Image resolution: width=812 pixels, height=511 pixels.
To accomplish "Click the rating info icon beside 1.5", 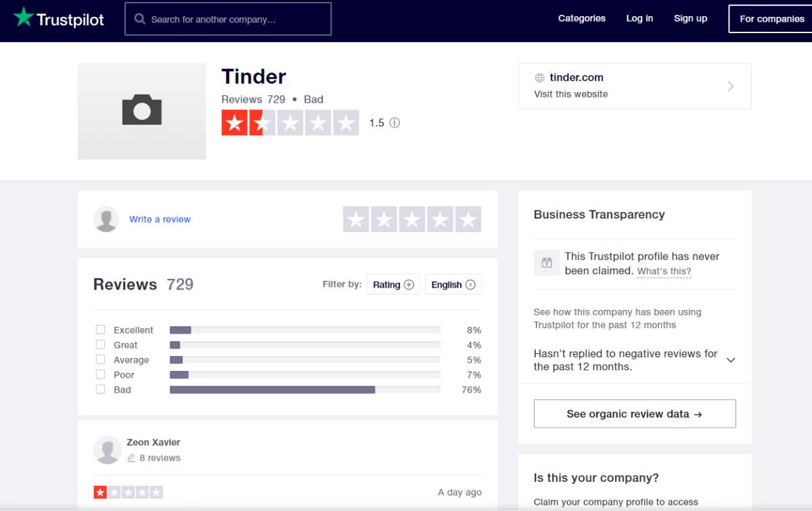I will click(394, 123).
